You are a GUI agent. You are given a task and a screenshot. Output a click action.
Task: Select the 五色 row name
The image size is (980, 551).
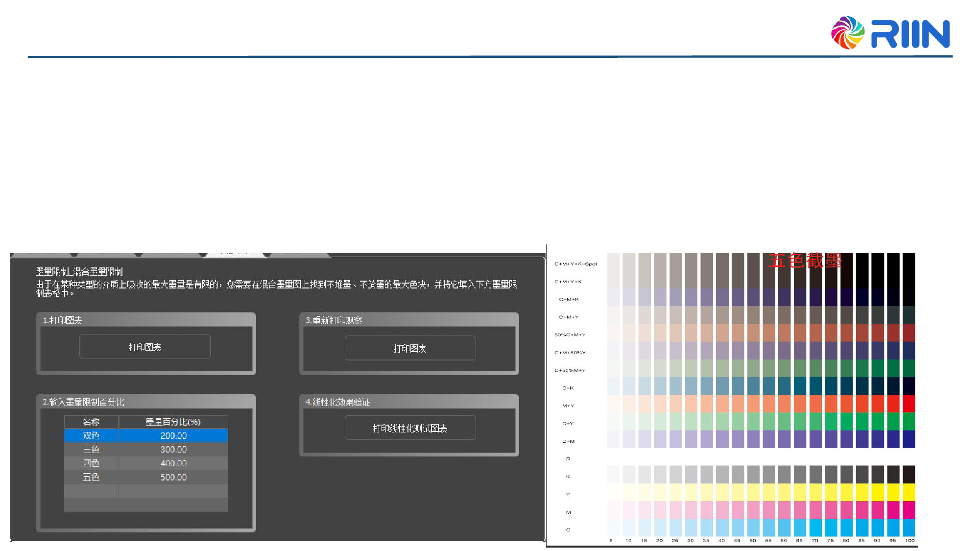click(x=91, y=477)
